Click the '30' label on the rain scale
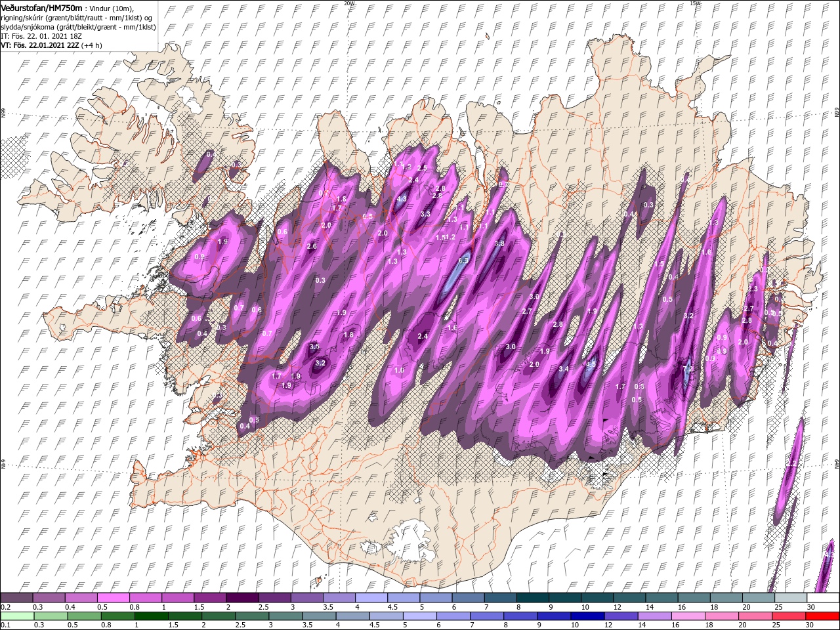This screenshot has width=840, height=630. coord(811,625)
